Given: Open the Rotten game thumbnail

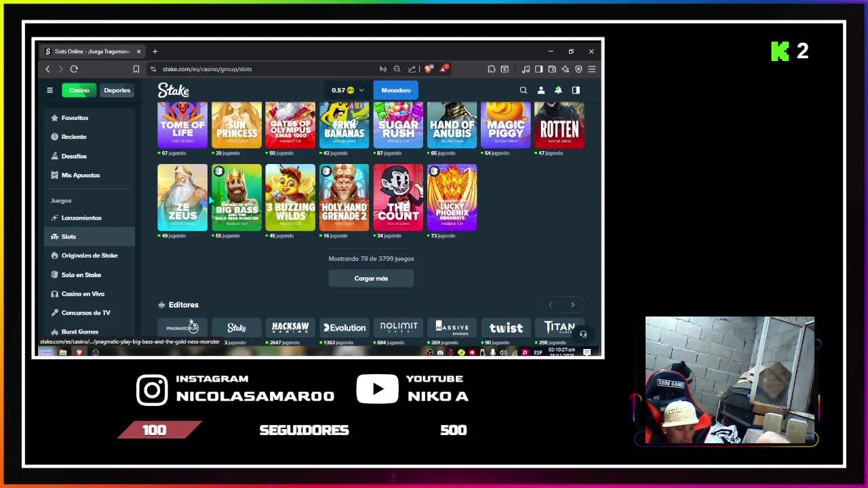Looking at the screenshot, I should tap(559, 125).
